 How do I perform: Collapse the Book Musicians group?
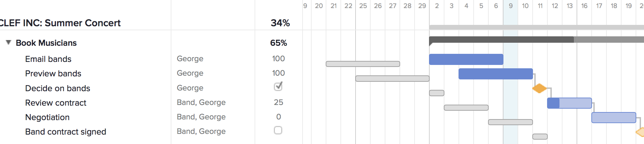9,42
